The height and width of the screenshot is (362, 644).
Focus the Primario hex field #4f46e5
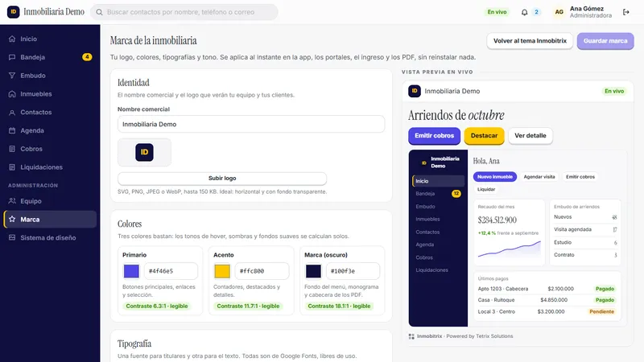tap(171, 271)
